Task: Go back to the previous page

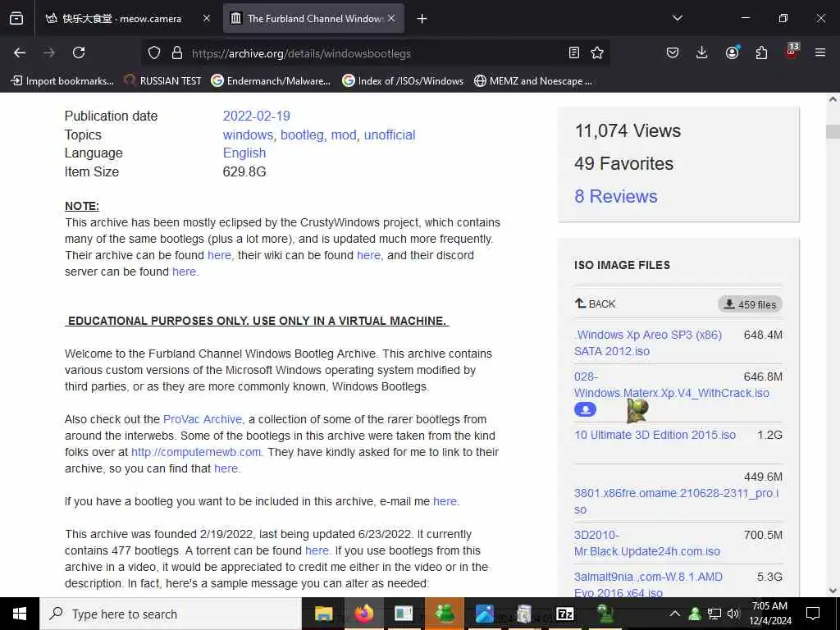Action: point(20,52)
